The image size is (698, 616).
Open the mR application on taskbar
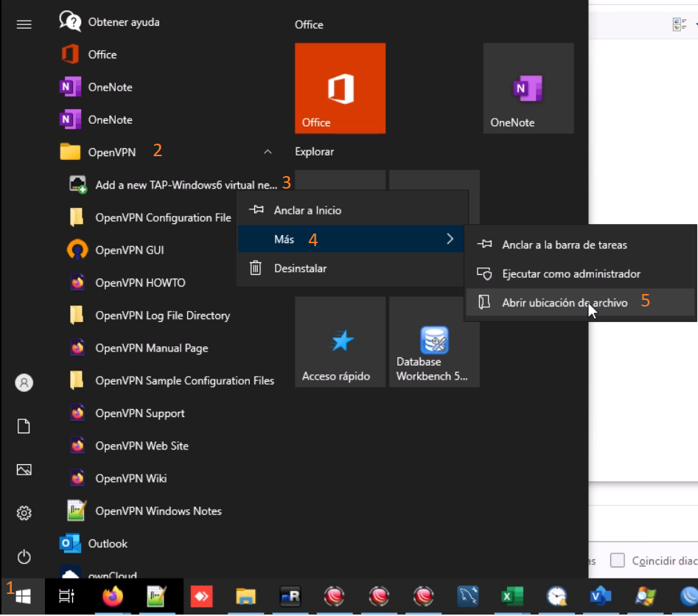click(290, 596)
